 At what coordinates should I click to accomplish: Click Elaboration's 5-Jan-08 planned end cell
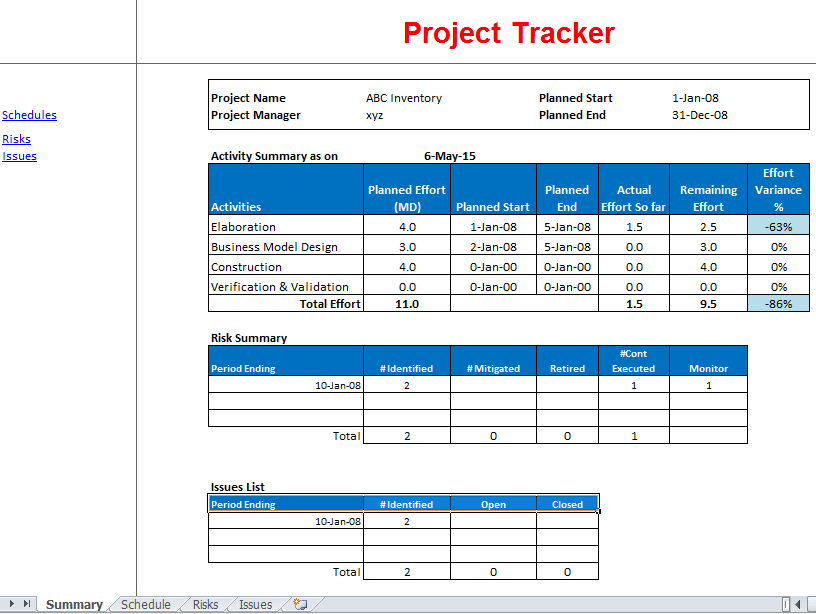point(567,227)
